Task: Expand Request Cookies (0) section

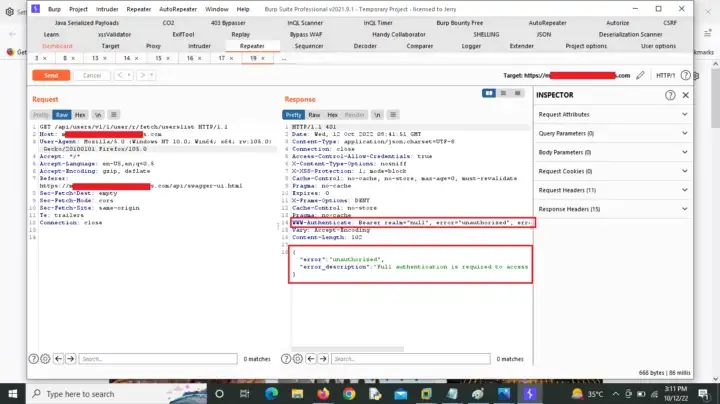Action: coord(613,171)
